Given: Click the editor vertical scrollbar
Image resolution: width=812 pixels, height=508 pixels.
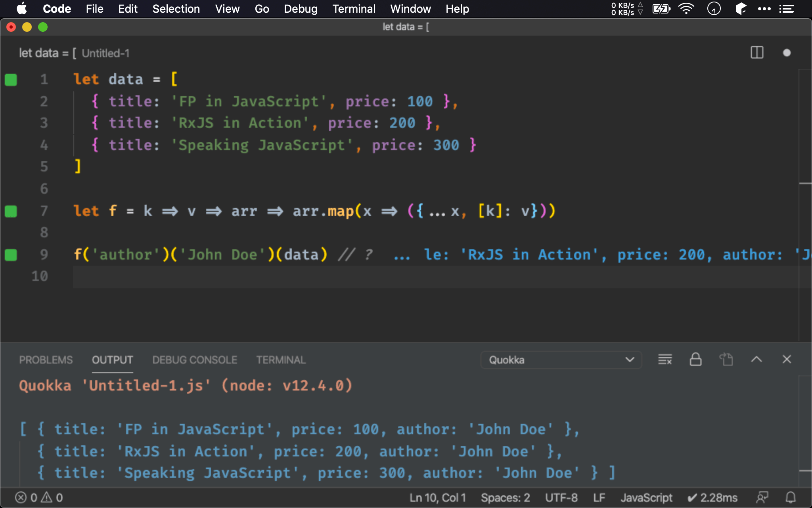Looking at the screenshot, I should (805, 205).
